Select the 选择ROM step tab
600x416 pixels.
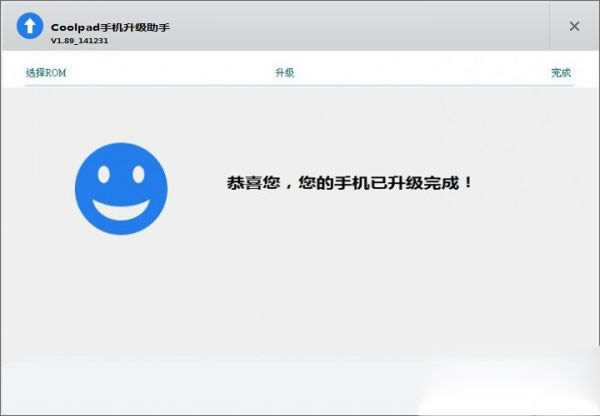[46, 73]
